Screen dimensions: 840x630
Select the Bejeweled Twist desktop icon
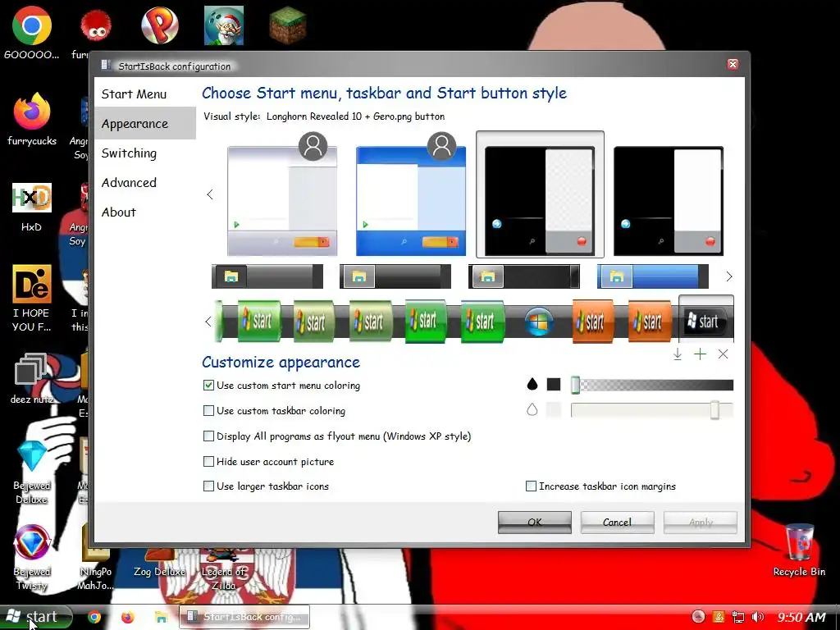(x=32, y=557)
